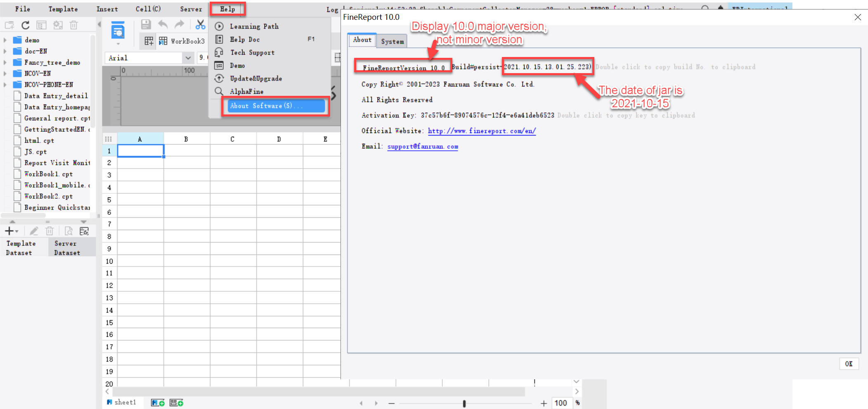Choose About Software(S) menu entry
The width and height of the screenshot is (868, 409).
pos(276,106)
